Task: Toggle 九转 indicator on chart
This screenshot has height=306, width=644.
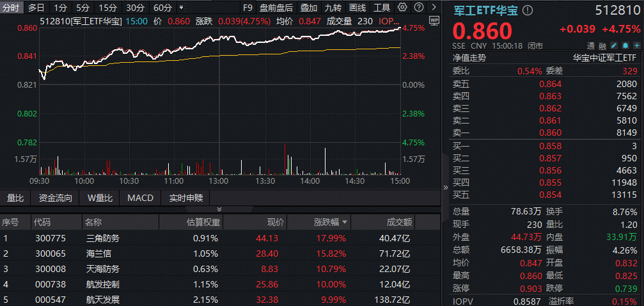Action: (333, 8)
